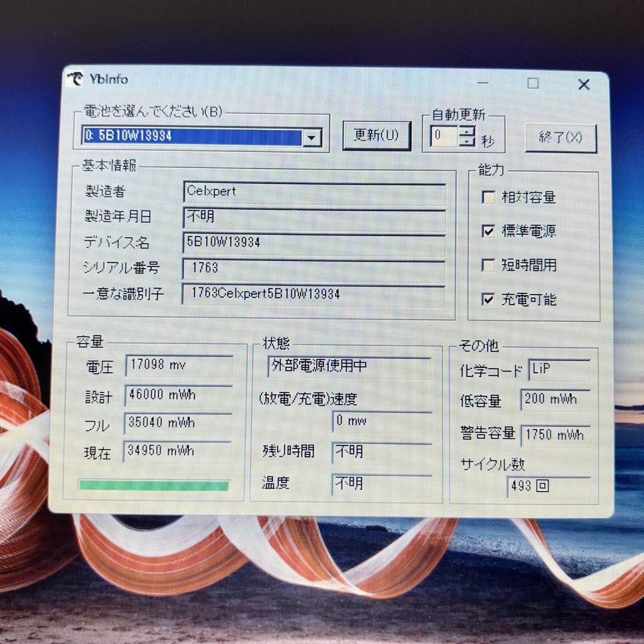Click the 一意な識別子 field 1763Celxpert5B10W13934
This screenshot has height=644, width=644.
coord(314,295)
